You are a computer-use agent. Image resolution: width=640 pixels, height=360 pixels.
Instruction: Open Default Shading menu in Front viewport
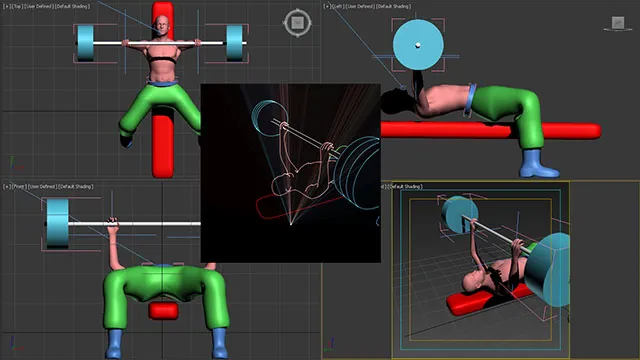[77, 186]
